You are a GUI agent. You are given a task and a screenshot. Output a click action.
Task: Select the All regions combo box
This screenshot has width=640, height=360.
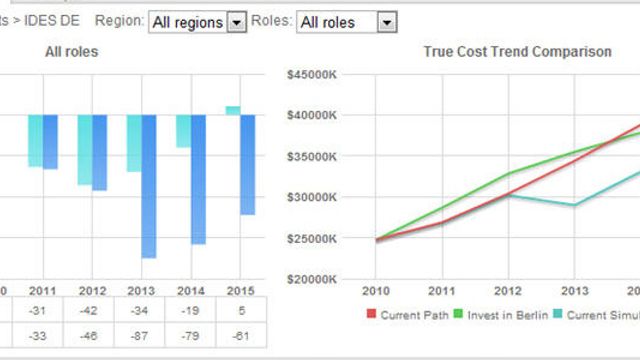198,22
